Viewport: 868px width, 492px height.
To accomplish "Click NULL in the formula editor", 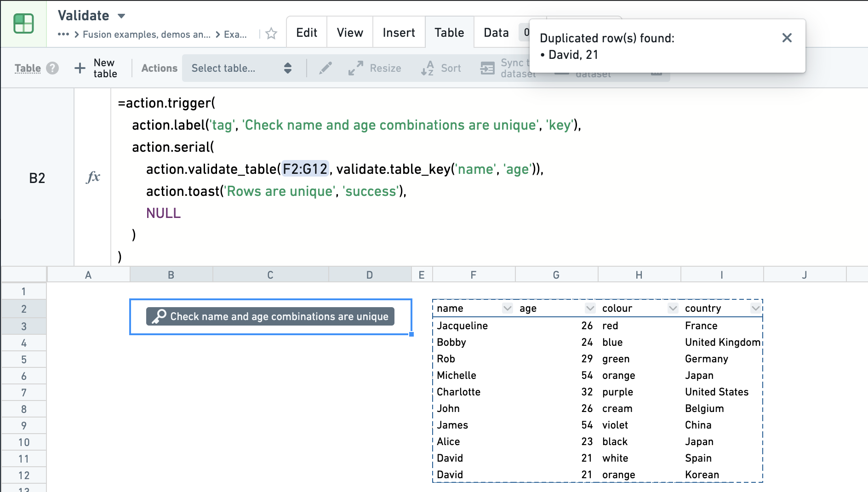I will click(x=163, y=213).
